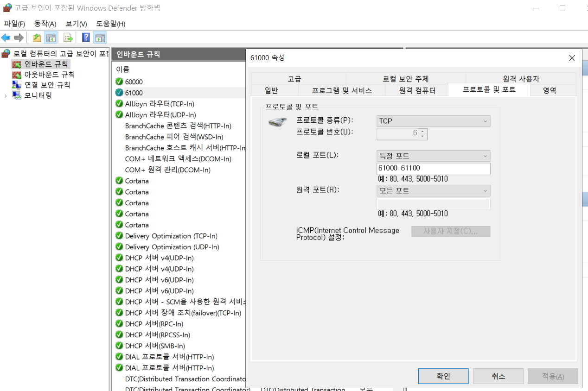Click green check beside DHCP 서버(RPC-In)
The width and height of the screenshot is (588, 391).
coord(119,324)
